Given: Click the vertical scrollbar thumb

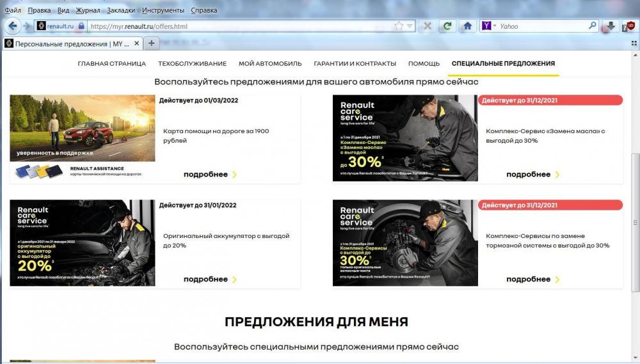Looking at the screenshot, I should click(635, 223).
